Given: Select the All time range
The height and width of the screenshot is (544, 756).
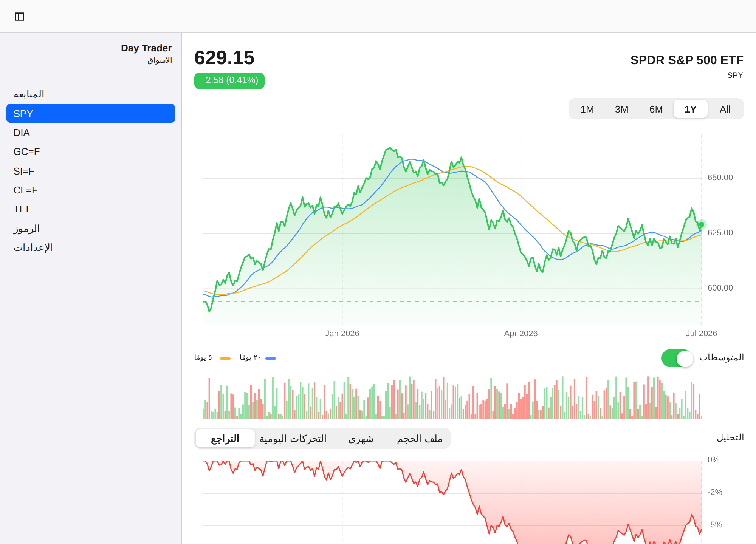Looking at the screenshot, I should (725, 109).
